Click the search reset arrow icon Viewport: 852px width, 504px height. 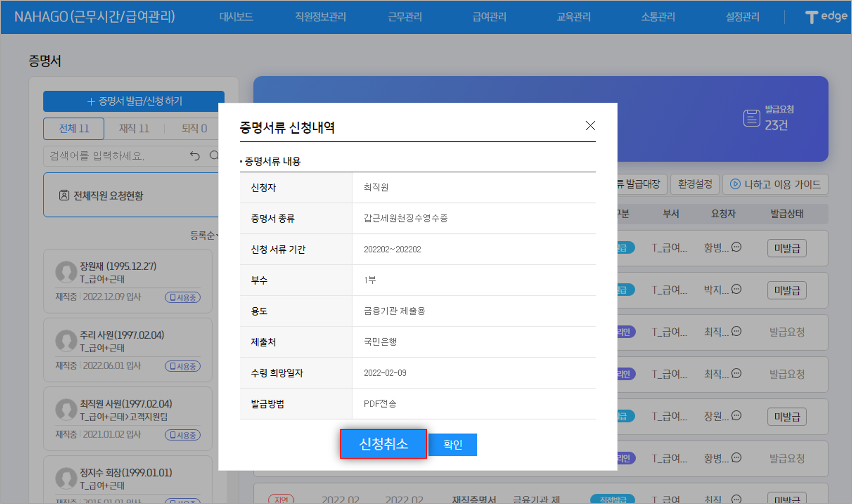(x=195, y=156)
